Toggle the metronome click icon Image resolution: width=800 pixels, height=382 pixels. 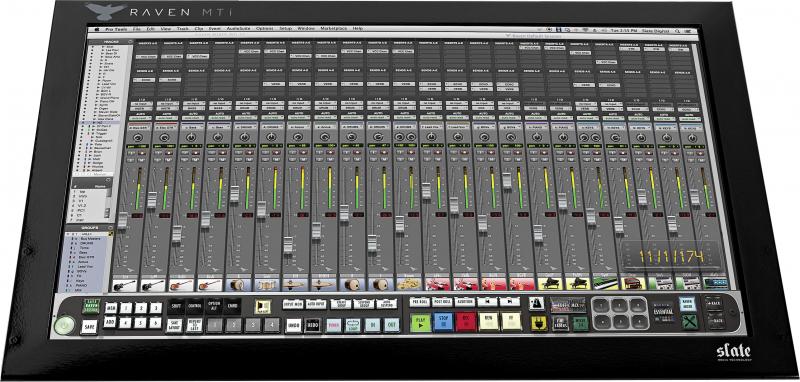click(536, 303)
